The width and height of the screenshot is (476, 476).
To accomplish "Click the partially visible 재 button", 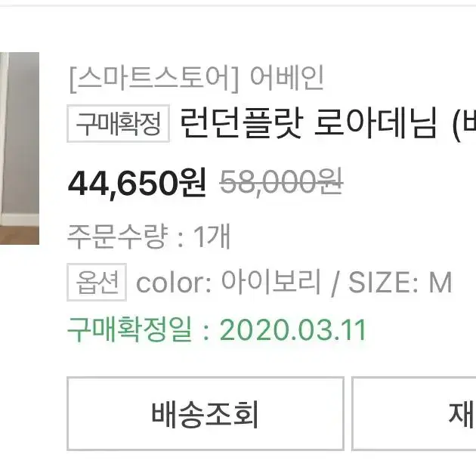I will (x=414, y=414).
